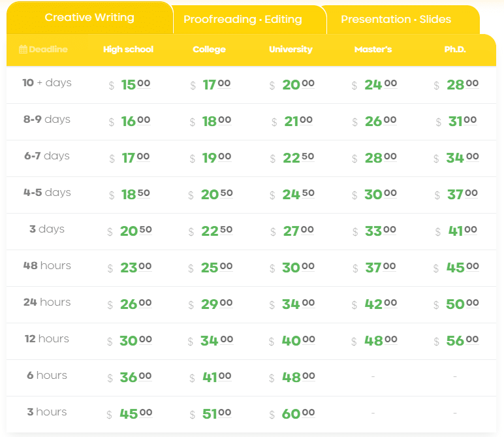Click the University column header
Viewport: 504px width, 437px height.
pyautogui.click(x=291, y=49)
